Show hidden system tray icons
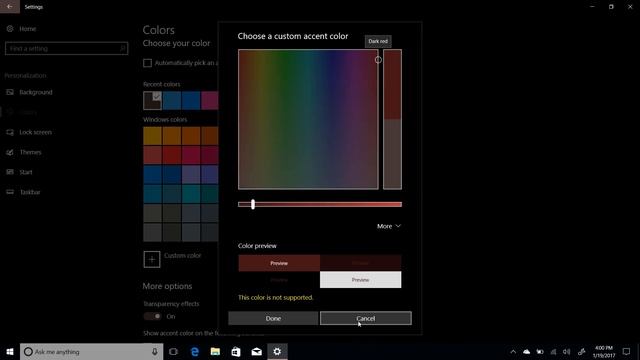Image resolution: width=640 pixels, height=360 pixels. coord(513,352)
